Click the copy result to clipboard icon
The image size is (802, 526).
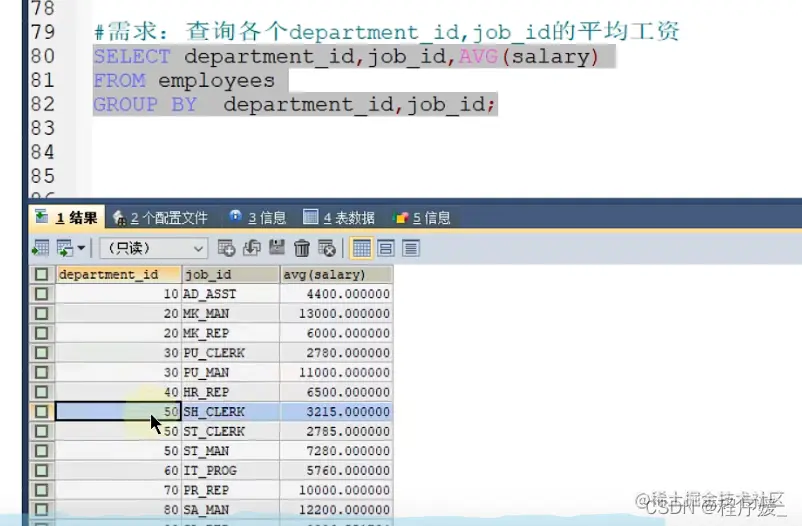(x=65, y=249)
